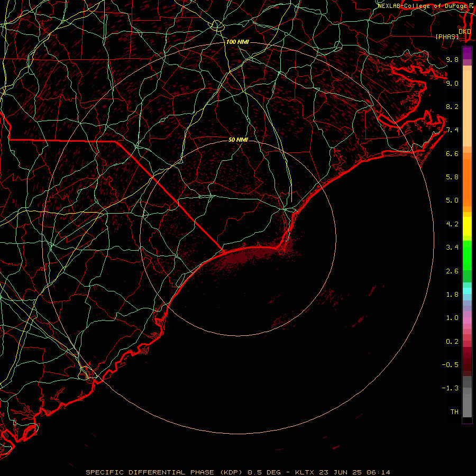This screenshot has width=476, height=476.
Task: Click the 4.2 scale value
Action: pyautogui.click(x=452, y=224)
